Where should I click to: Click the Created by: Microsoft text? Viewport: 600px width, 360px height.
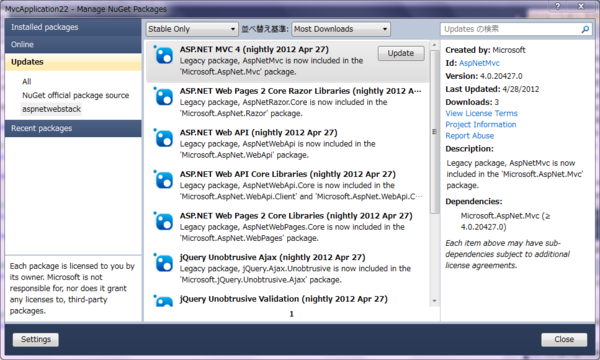(485, 50)
